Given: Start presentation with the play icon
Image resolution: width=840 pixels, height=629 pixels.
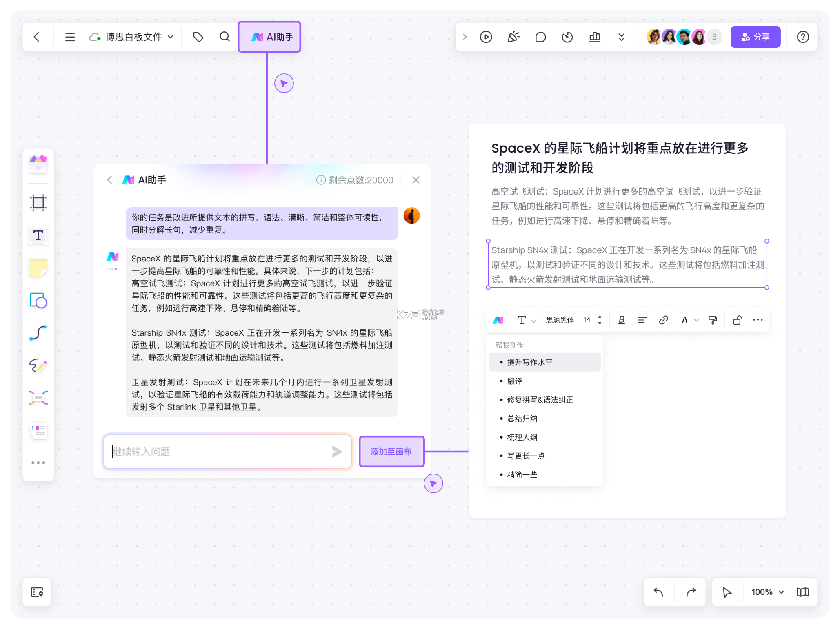Looking at the screenshot, I should coord(486,37).
